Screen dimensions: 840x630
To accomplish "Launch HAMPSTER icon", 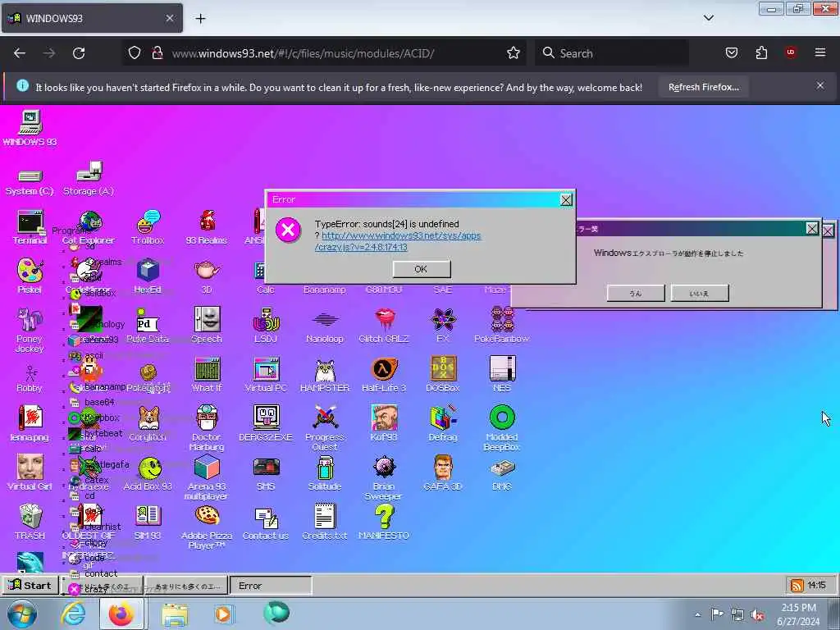I will [x=325, y=369].
